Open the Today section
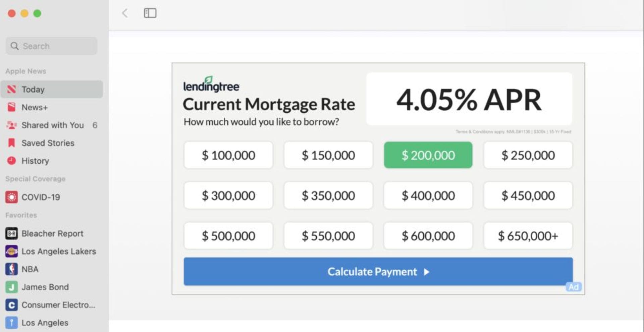 [x=33, y=90]
